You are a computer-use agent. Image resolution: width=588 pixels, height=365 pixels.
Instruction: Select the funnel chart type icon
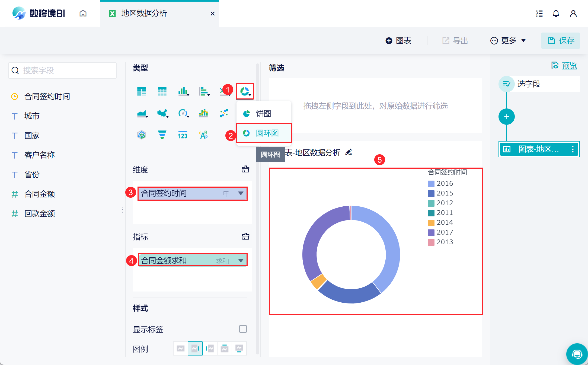point(162,135)
